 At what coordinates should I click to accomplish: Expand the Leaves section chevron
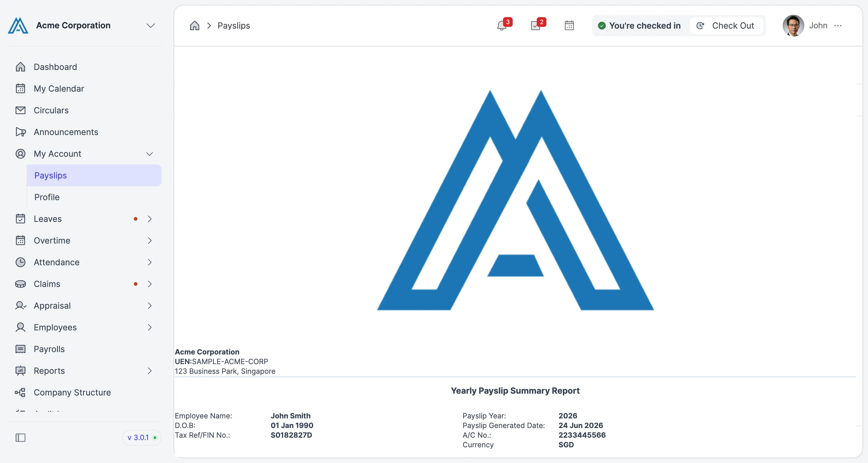(149, 219)
